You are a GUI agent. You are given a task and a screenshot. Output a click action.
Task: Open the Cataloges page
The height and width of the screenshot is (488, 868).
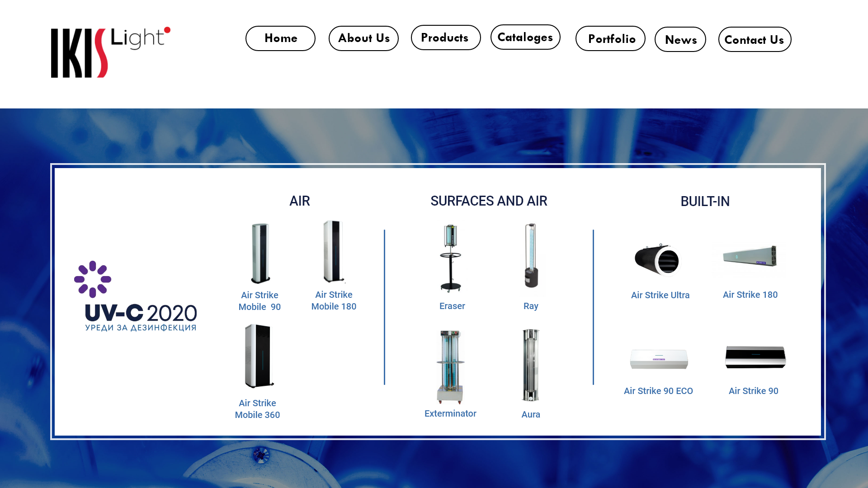[525, 37]
